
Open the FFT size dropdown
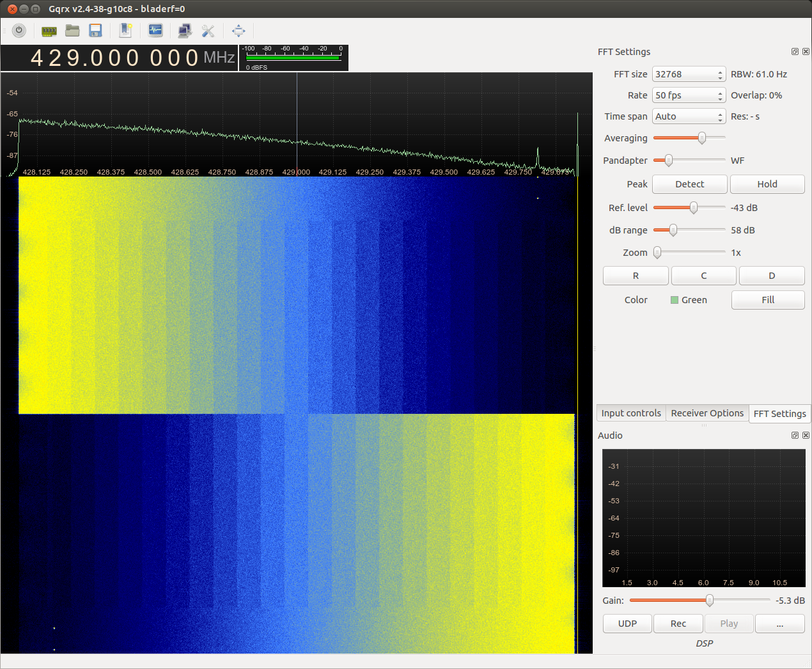click(689, 74)
